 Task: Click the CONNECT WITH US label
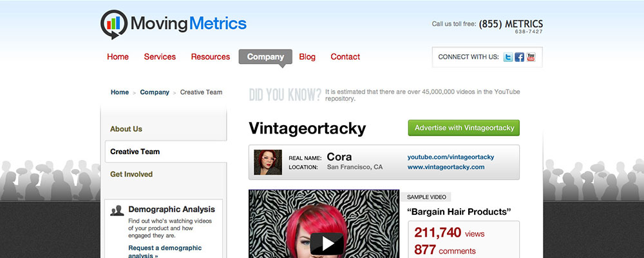tap(469, 57)
